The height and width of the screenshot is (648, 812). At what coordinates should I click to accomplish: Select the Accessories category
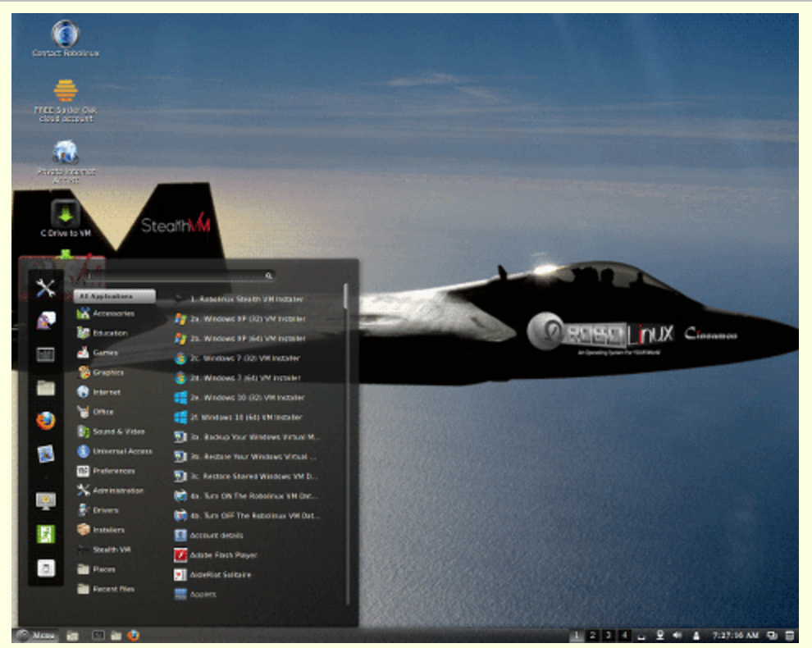pyautogui.click(x=113, y=313)
